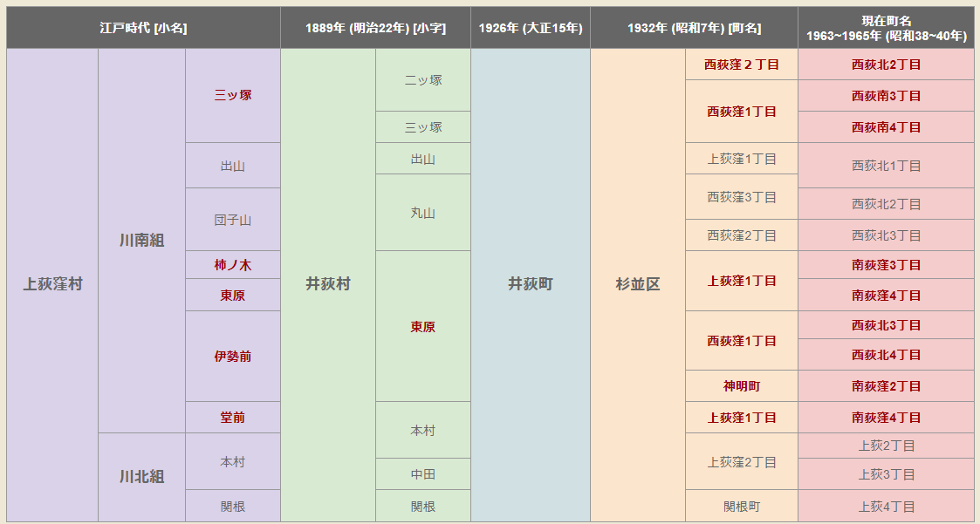The height and width of the screenshot is (524, 980).
Task: Select the 井荻町 cell
Action: (x=531, y=285)
